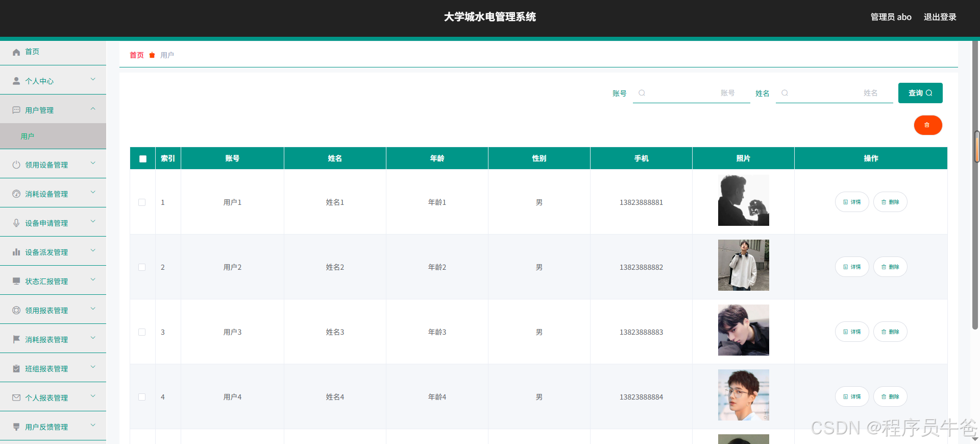Click the search icon in 姓名 field
This screenshot has height=444, width=980.
click(785, 93)
